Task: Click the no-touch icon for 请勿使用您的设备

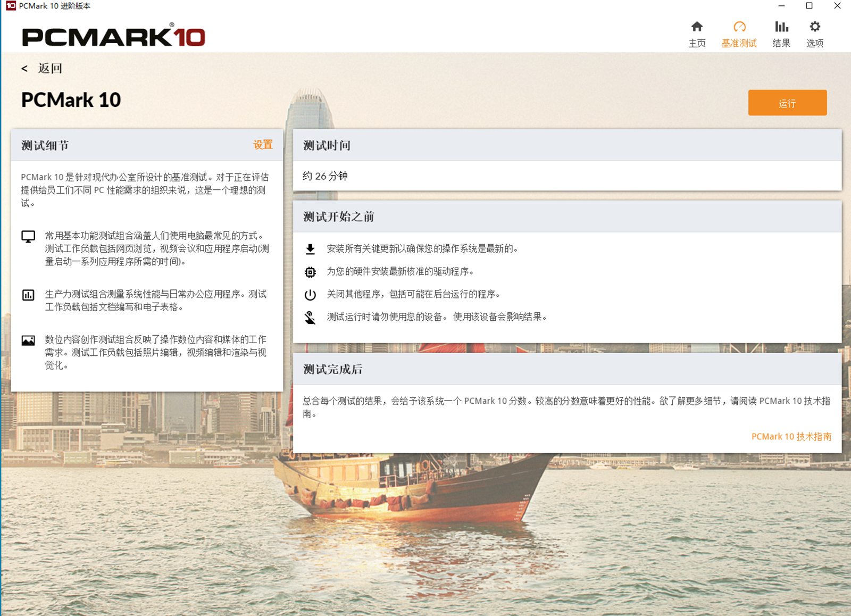Action: 310,318
